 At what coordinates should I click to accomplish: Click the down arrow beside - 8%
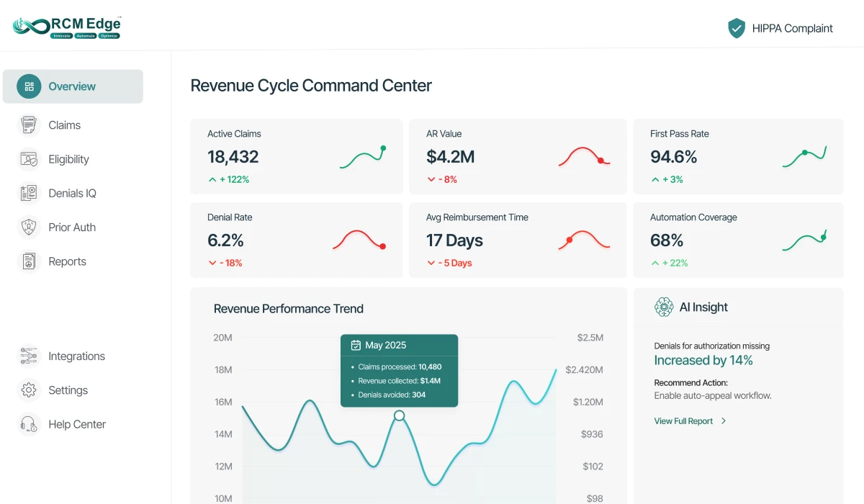(x=431, y=179)
